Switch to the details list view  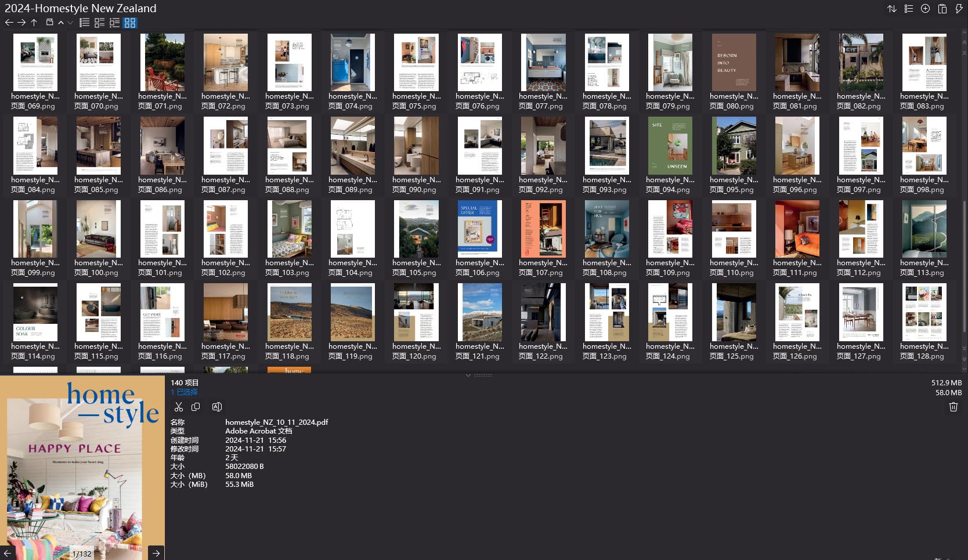point(100,23)
